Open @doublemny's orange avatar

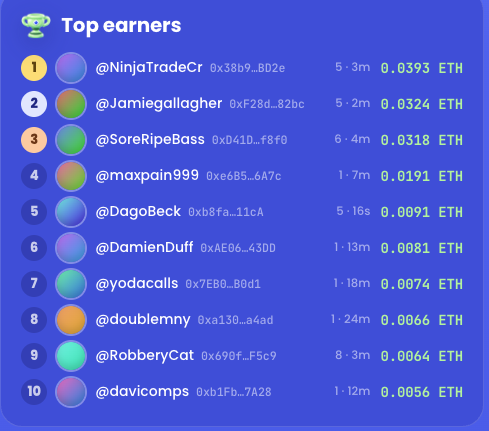tap(71, 320)
